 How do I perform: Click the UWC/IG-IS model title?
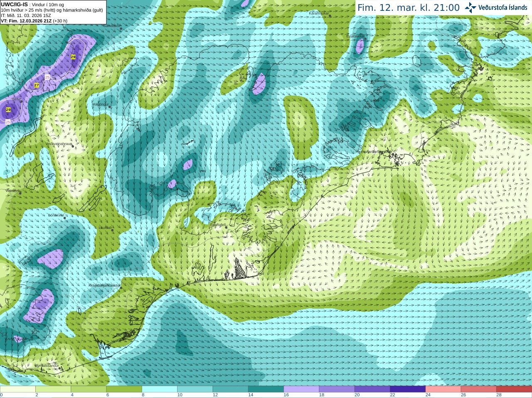click(14, 5)
